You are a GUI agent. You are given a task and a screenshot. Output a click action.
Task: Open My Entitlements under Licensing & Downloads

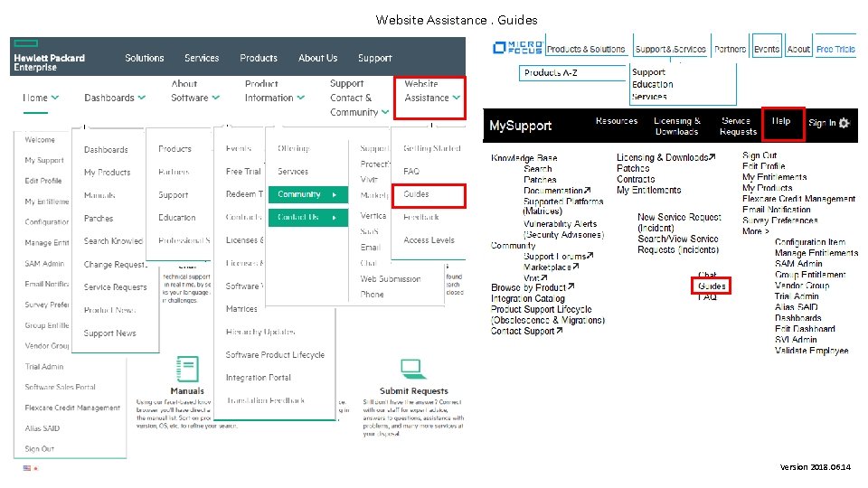649,191
